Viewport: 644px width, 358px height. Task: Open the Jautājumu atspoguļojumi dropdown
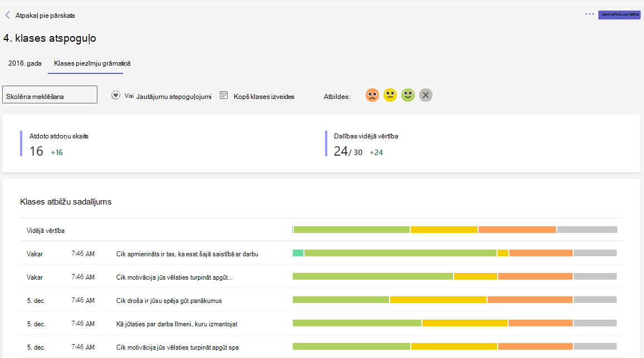pyautogui.click(x=174, y=97)
